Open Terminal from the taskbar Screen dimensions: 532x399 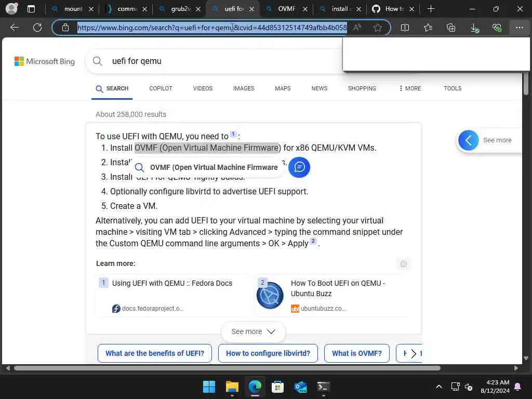point(323,387)
